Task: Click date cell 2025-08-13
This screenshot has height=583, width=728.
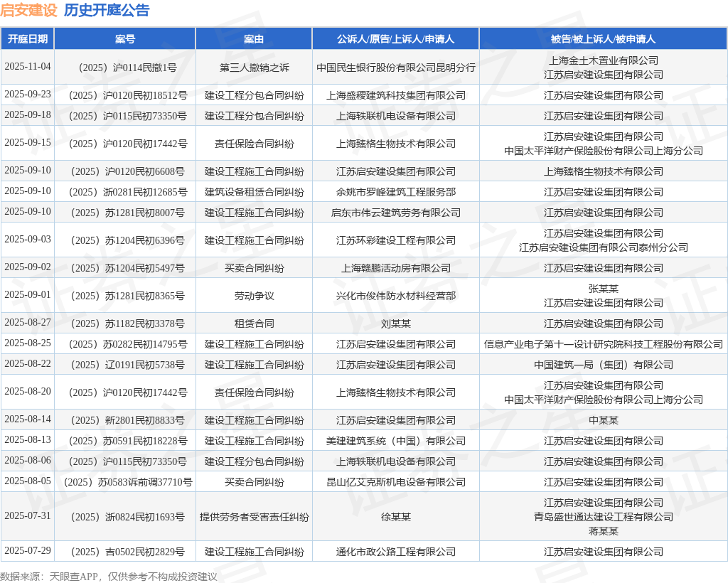Action: pos(28,439)
